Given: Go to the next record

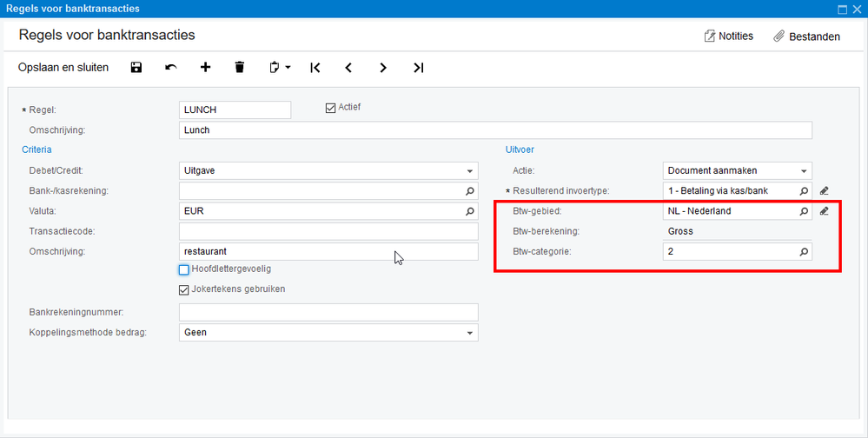Looking at the screenshot, I should [x=383, y=67].
